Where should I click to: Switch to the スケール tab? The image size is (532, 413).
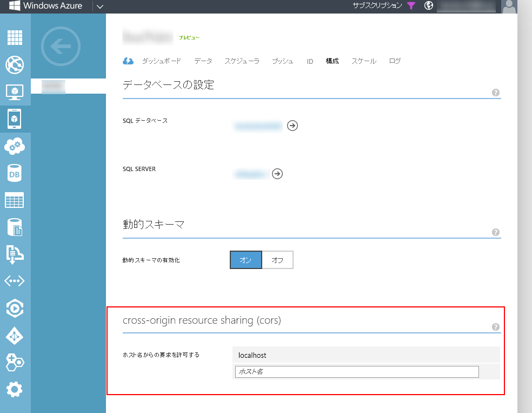363,61
